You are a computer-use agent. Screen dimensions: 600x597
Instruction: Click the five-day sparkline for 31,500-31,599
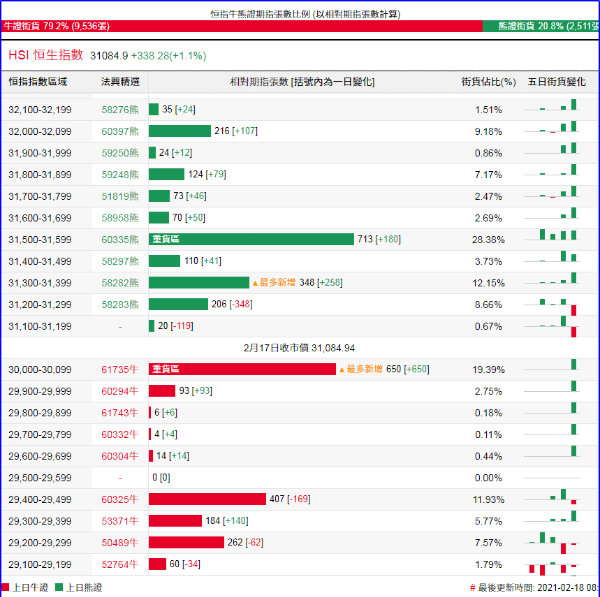(x=552, y=235)
